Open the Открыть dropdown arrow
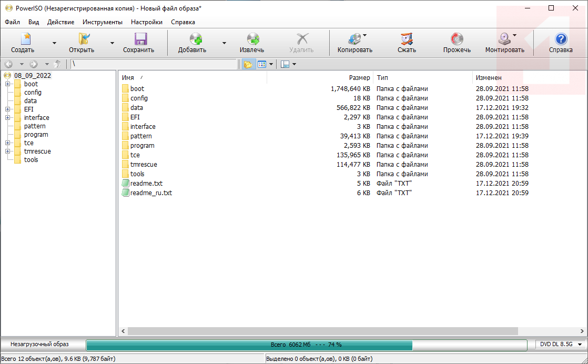Image resolution: width=588 pixels, height=364 pixels. (112, 43)
